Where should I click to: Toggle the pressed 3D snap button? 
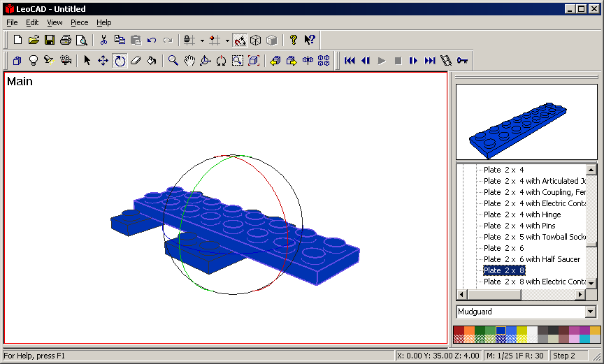pyautogui.click(x=240, y=40)
